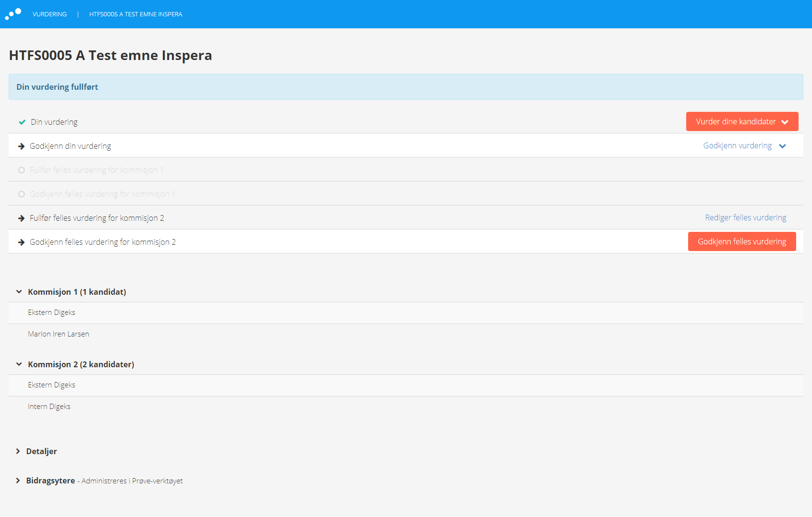Open the VURDERING breadcrumb link
The image size is (812, 517).
point(49,14)
